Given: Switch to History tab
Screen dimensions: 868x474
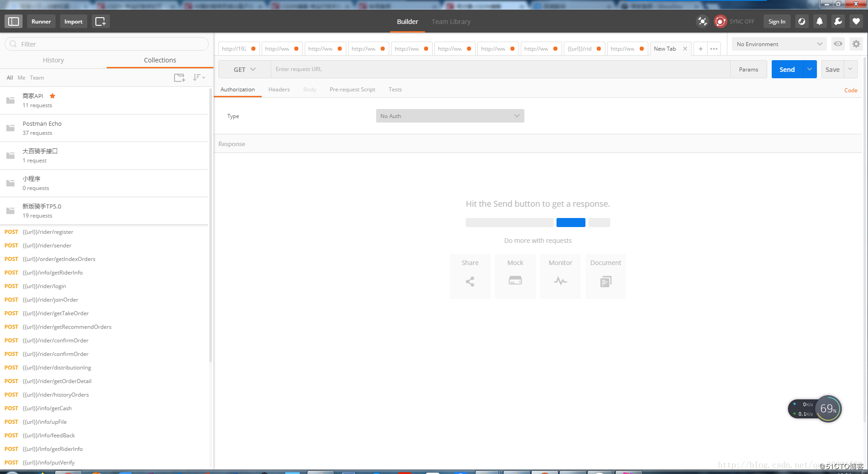Looking at the screenshot, I should (x=53, y=60).
